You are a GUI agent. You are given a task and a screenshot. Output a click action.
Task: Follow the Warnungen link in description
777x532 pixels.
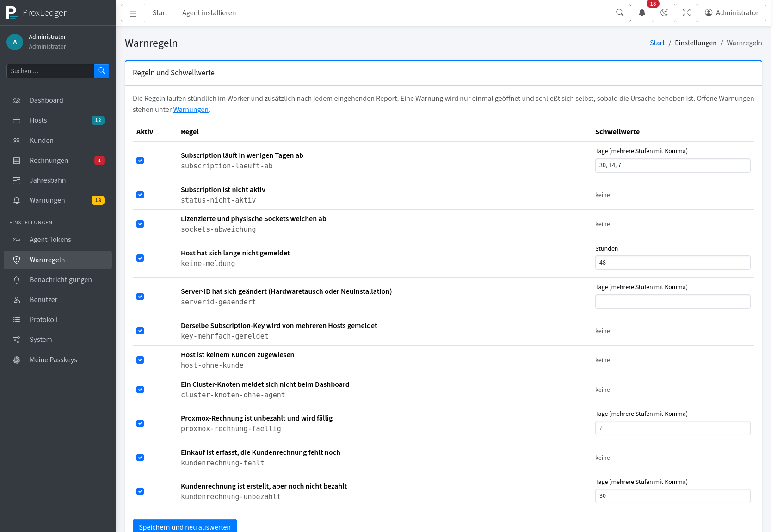click(191, 110)
